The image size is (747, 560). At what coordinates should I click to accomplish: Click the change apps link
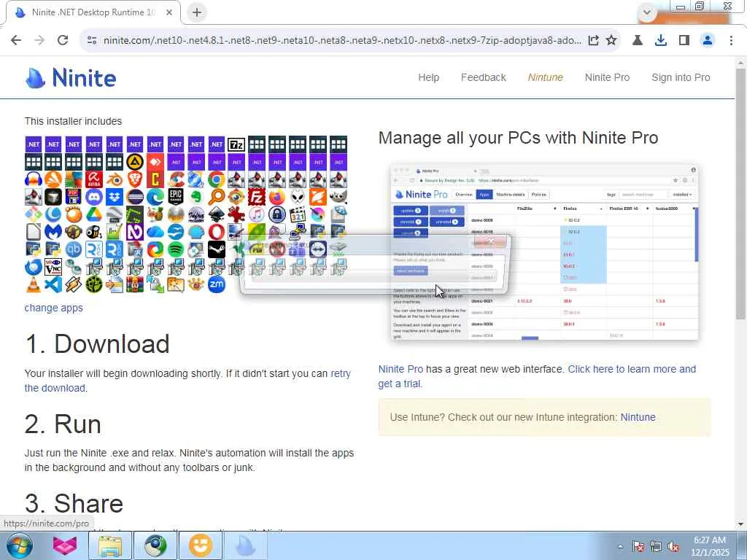54,308
